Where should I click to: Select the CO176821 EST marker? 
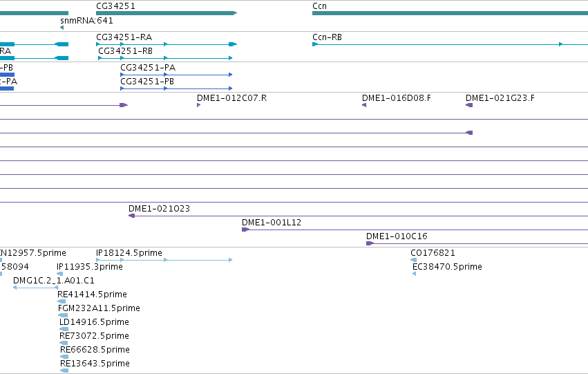coord(414,259)
